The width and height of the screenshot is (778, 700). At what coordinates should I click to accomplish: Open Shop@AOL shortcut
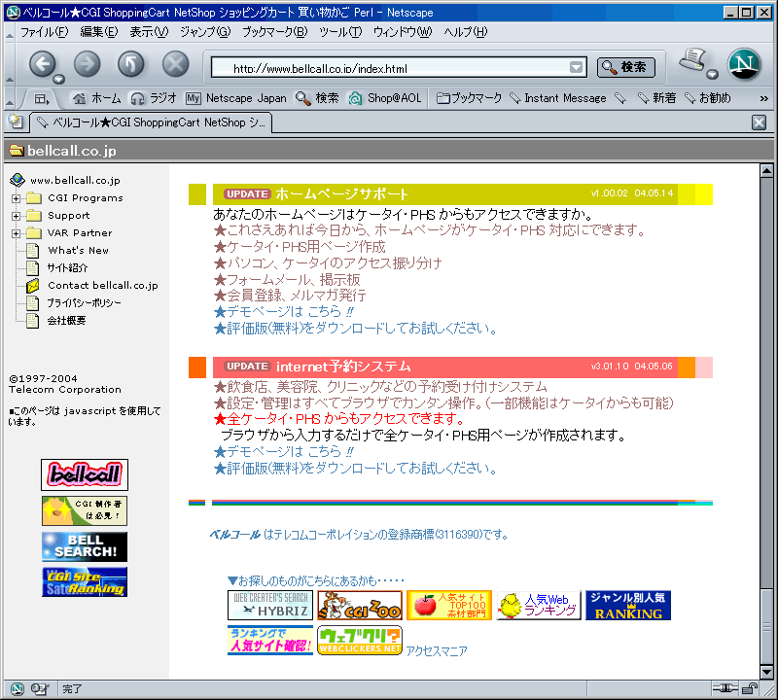tap(384, 98)
